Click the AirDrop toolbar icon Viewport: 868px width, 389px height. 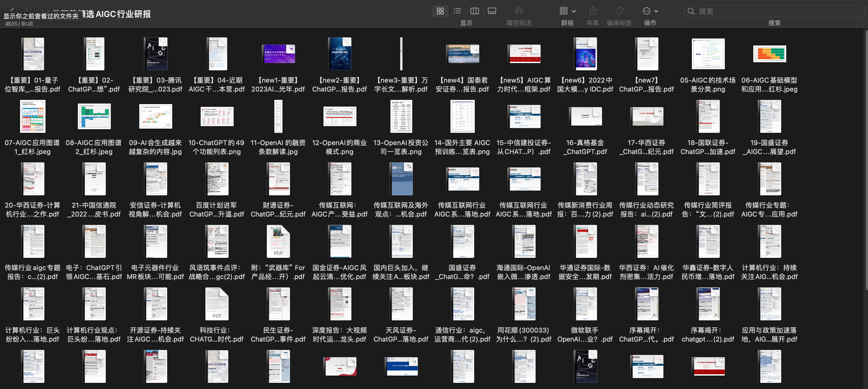pos(519,11)
